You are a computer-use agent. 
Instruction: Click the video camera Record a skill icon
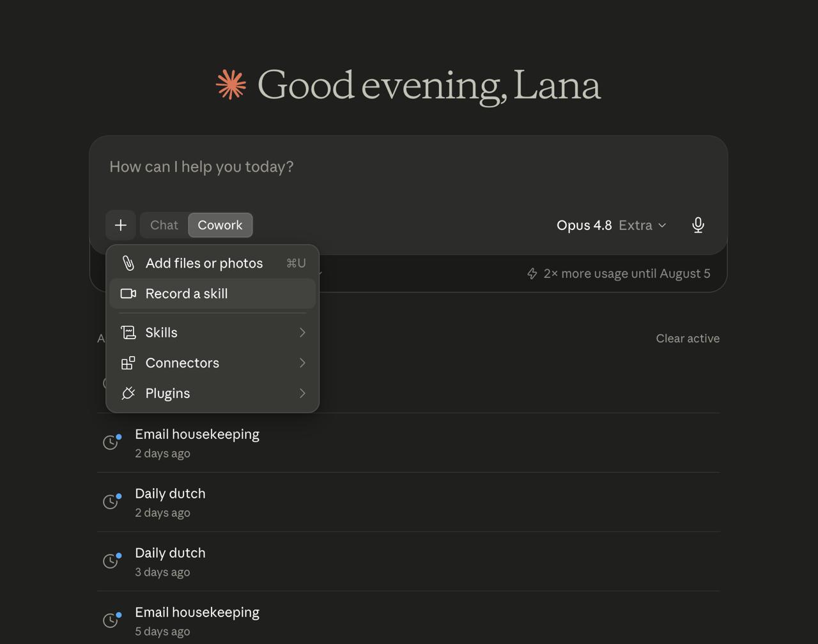pyautogui.click(x=128, y=294)
